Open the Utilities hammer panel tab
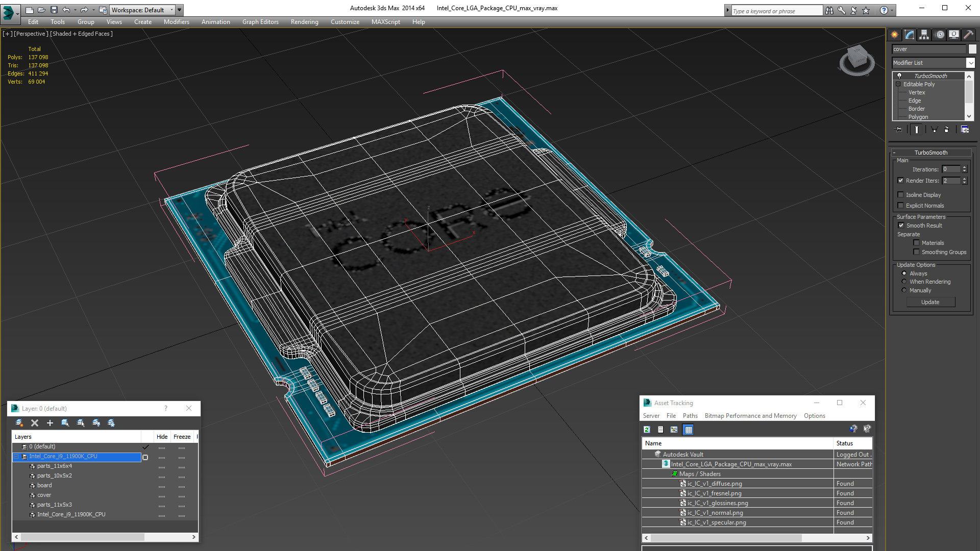Viewport: 980px width, 551px height. click(x=968, y=35)
